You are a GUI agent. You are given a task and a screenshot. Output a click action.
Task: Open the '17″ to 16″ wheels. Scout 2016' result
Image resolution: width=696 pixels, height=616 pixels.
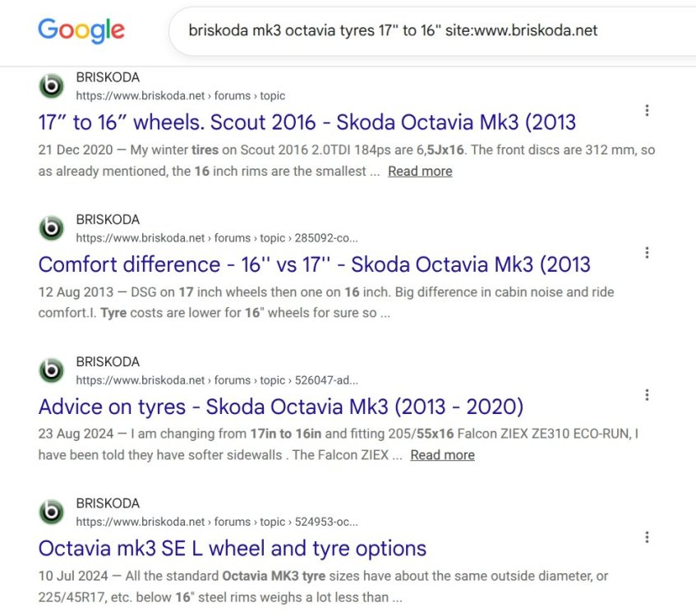click(307, 122)
